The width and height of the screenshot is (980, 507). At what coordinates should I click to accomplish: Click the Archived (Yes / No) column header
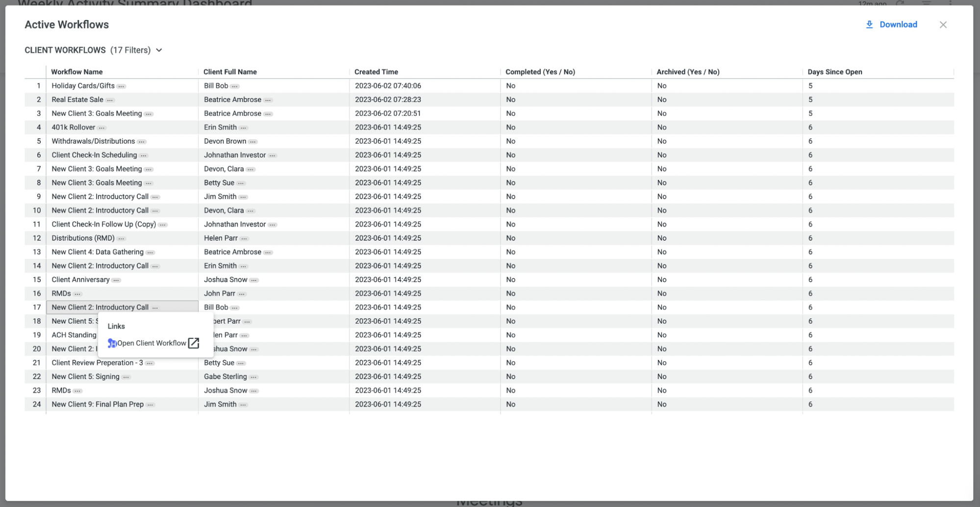coord(688,72)
